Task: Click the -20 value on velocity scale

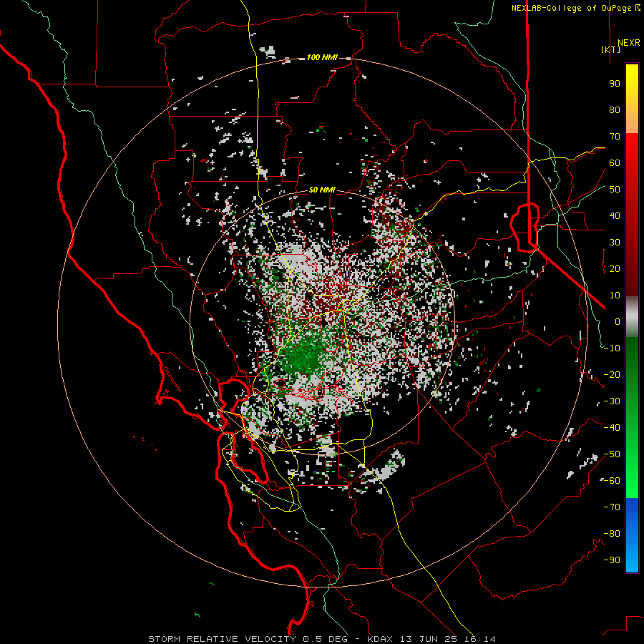Action: 612,375
